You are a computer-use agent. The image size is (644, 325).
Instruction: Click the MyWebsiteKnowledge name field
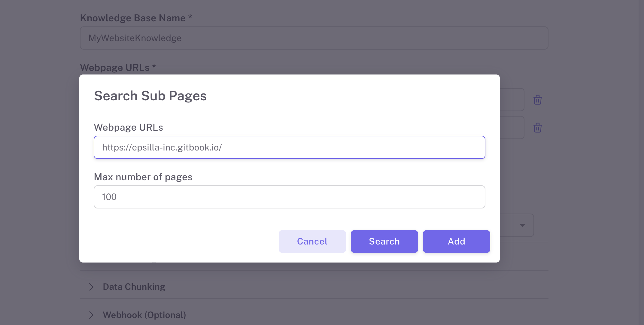coord(314,38)
